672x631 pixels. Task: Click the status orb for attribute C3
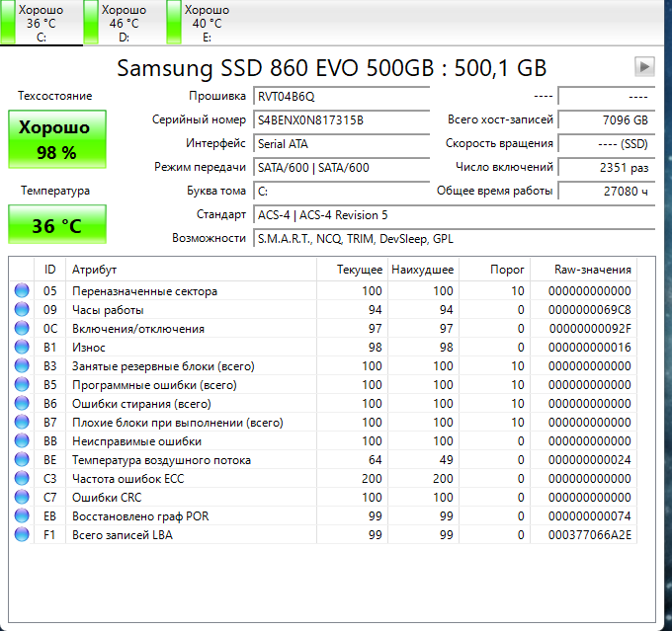22,479
